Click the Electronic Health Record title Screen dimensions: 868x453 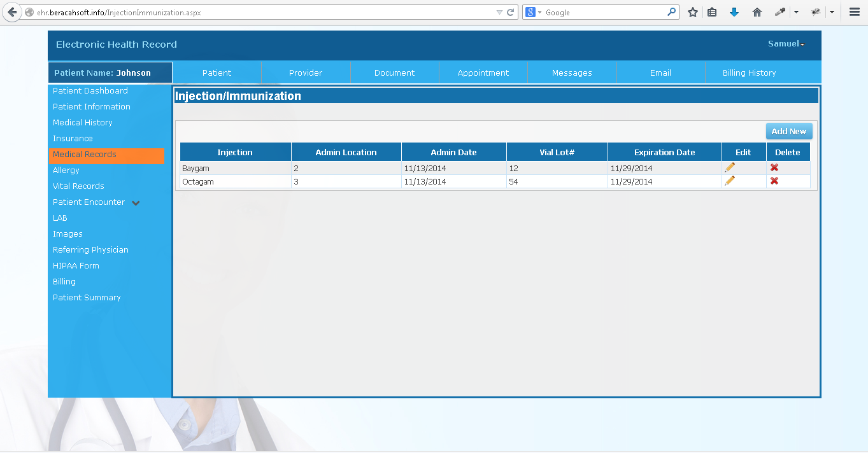coord(117,45)
